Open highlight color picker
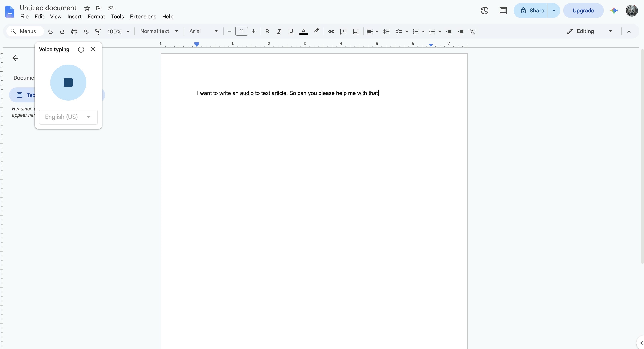 pyautogui.click(x=316, y=31)
